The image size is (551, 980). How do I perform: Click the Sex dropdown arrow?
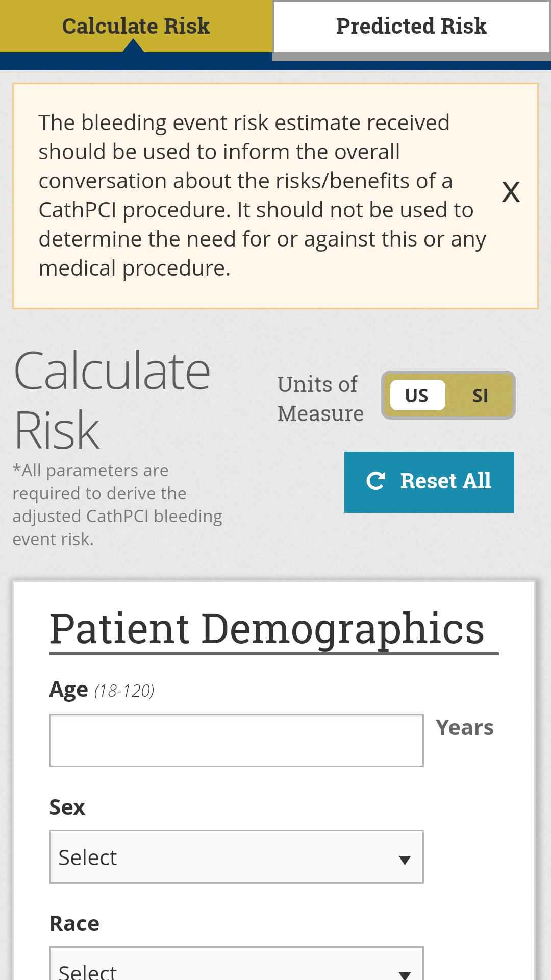tap(405, 860)
